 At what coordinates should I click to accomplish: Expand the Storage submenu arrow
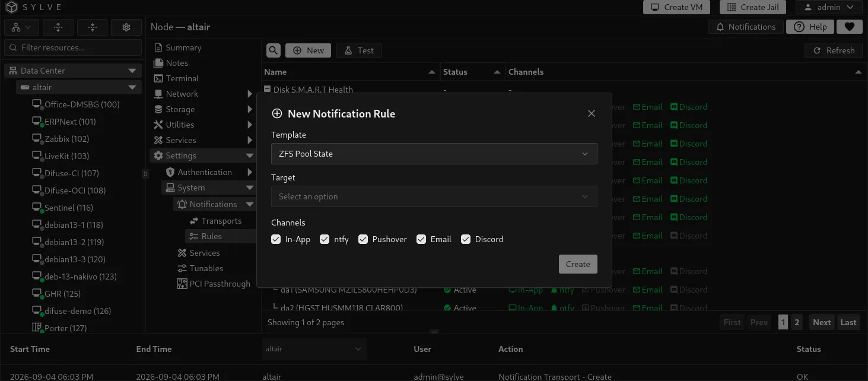pos(250,109)
